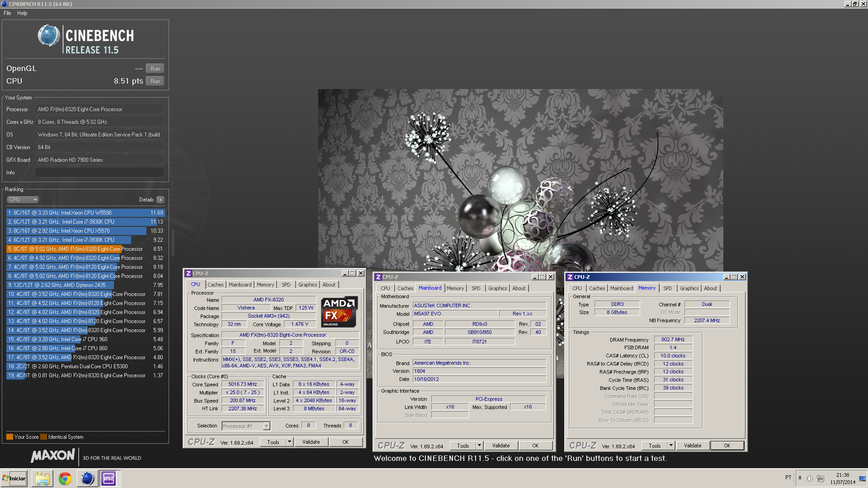Image resolution: width=868 pixels, height=488 pixels.
Task: Launch Google Chrome from the taskbar
Action: coord(65,479)
